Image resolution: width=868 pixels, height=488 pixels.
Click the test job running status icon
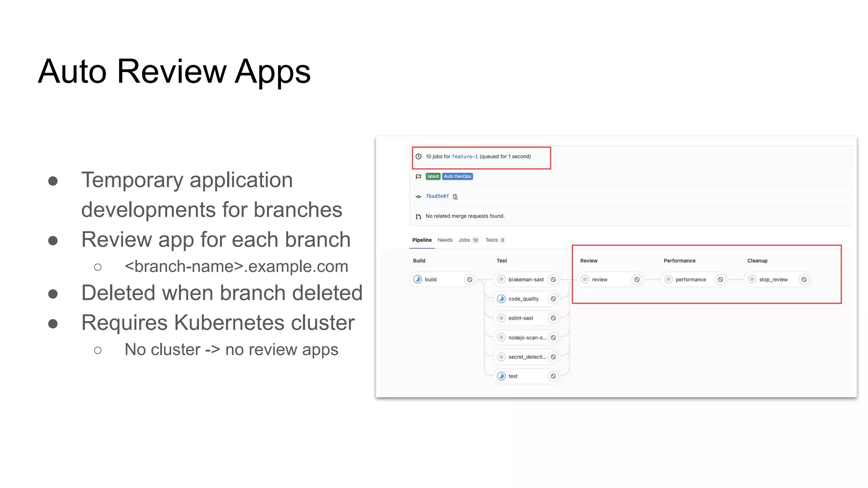point(501,376)
